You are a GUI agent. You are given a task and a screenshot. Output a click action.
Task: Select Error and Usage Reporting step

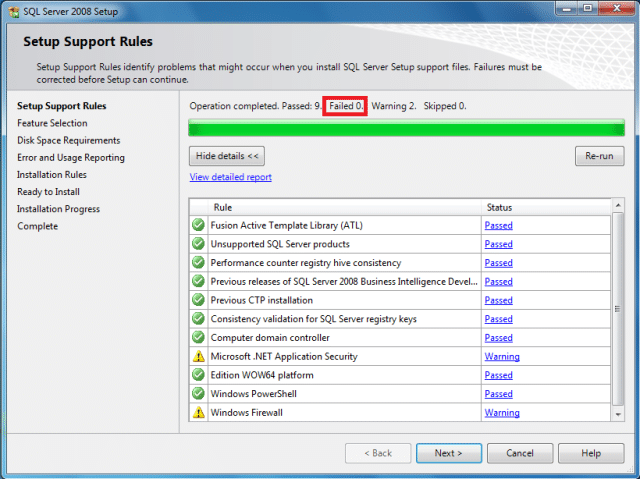pos(71,157)
